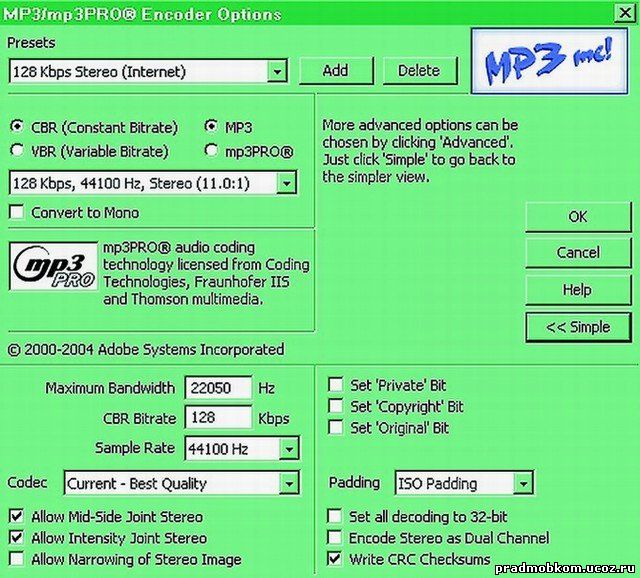This screenshot has height=578, width=640.
Task: Expand the Padding dropdown
Action: 523,484
